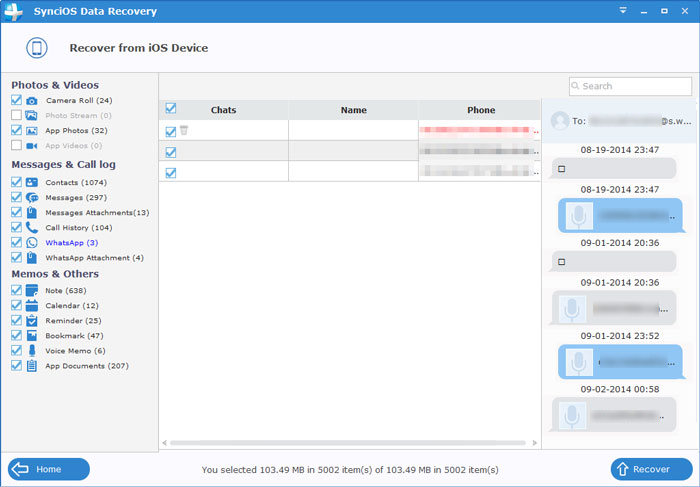Uncheck the Note category checkbox
This screenshot has width=700, height=487.
[16, 291]
